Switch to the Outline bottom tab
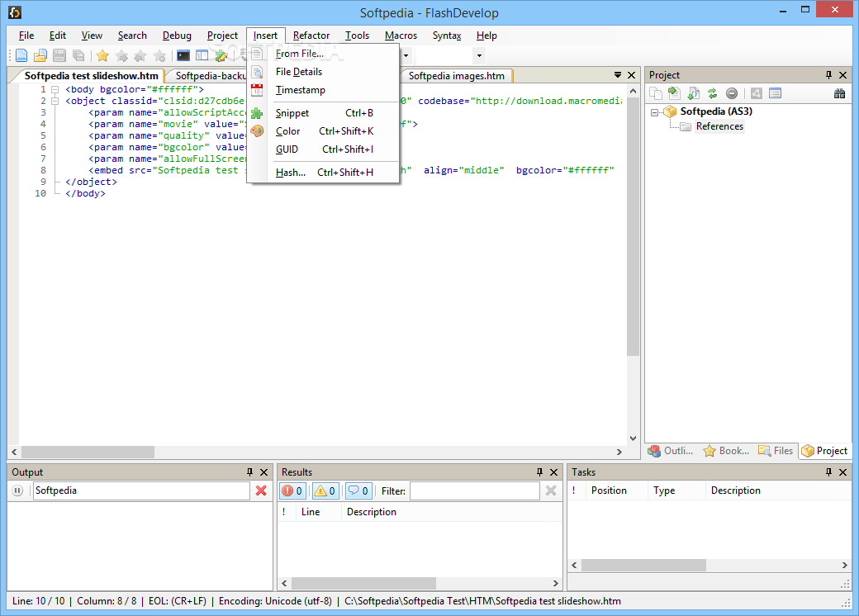The height and width of the screenshot is (616, 859). (x=671, y=451)
